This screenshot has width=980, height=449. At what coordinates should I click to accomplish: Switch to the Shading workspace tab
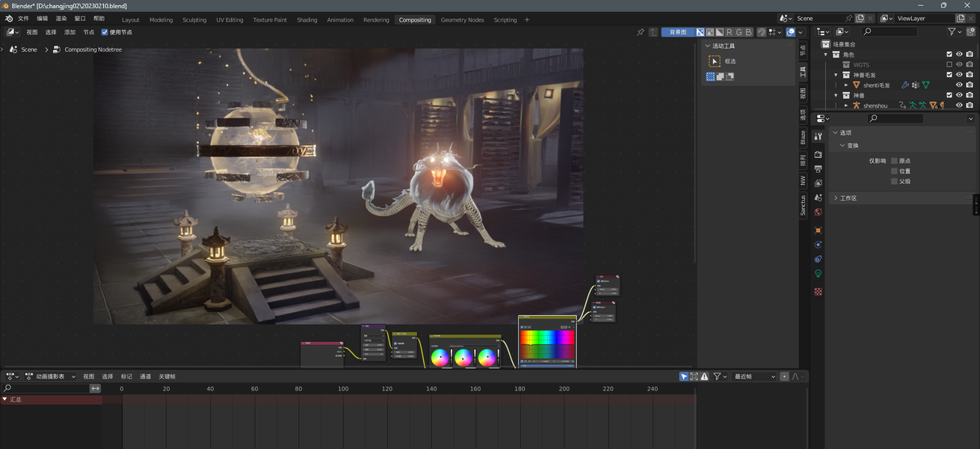click(306, 20)
